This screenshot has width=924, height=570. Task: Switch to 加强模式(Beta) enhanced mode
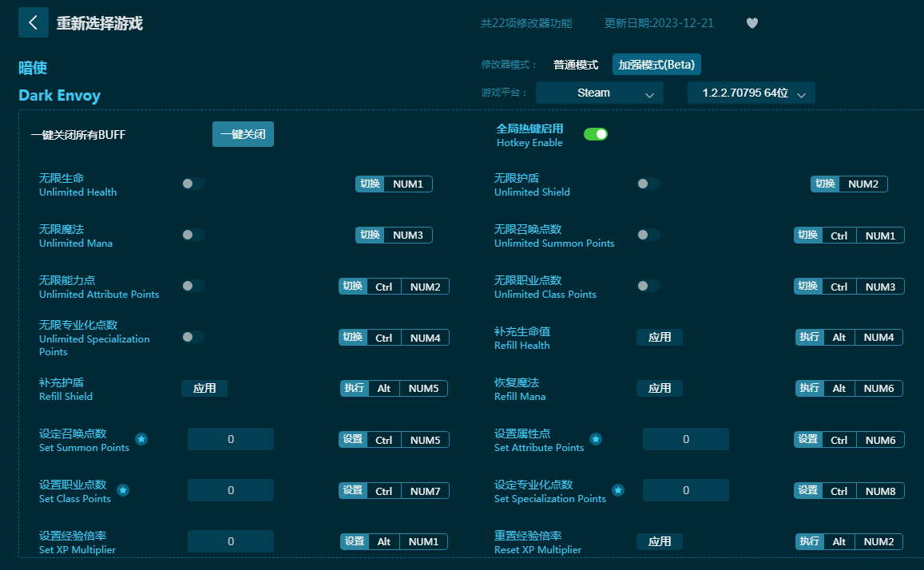pos(656,65)
